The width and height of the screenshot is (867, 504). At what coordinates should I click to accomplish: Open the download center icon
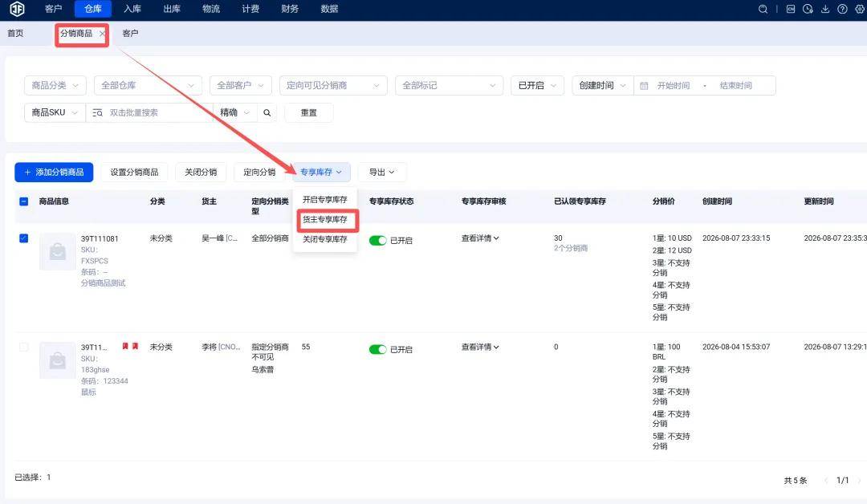[x=825, y=10]
